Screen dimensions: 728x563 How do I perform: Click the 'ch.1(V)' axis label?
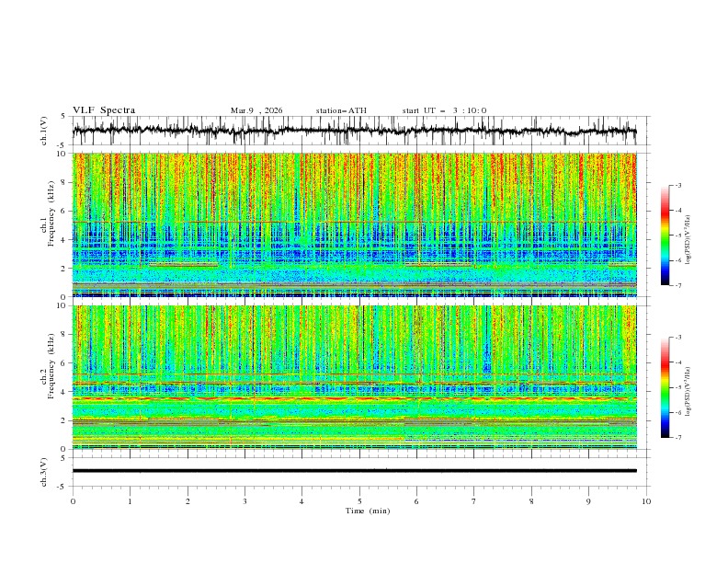[44, 131]
